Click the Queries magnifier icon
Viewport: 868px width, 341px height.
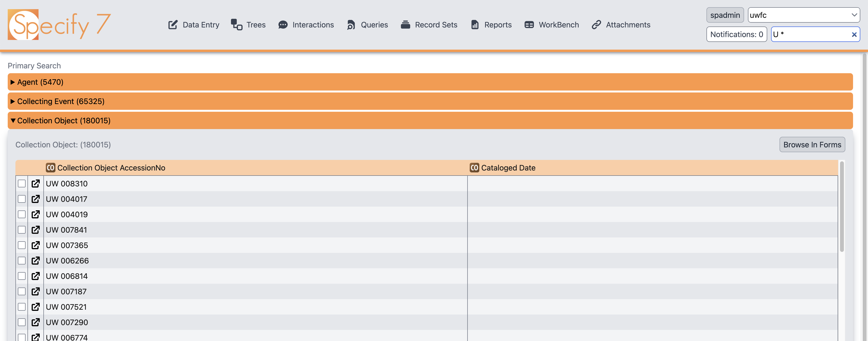(x=351, y=25)
